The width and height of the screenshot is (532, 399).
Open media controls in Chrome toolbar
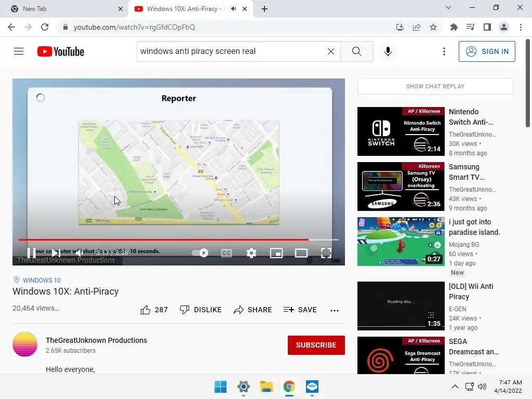(470, 27)
